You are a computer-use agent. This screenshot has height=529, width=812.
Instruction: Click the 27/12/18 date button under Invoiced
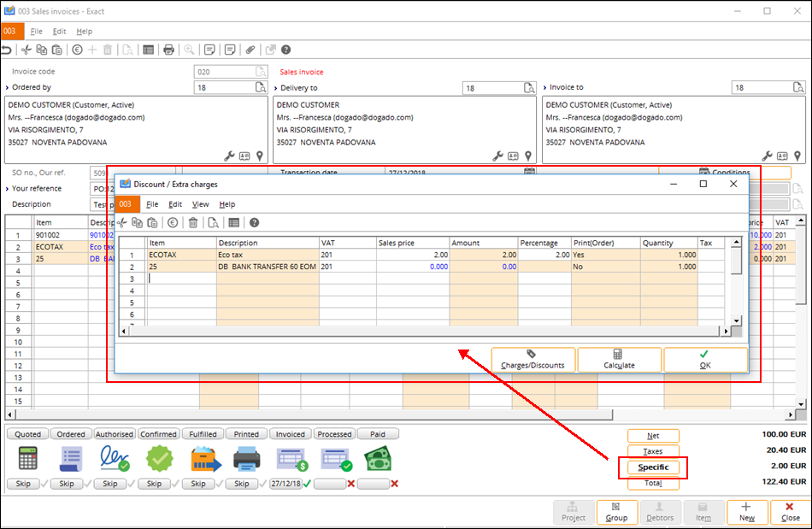click(x=285, y=484)
